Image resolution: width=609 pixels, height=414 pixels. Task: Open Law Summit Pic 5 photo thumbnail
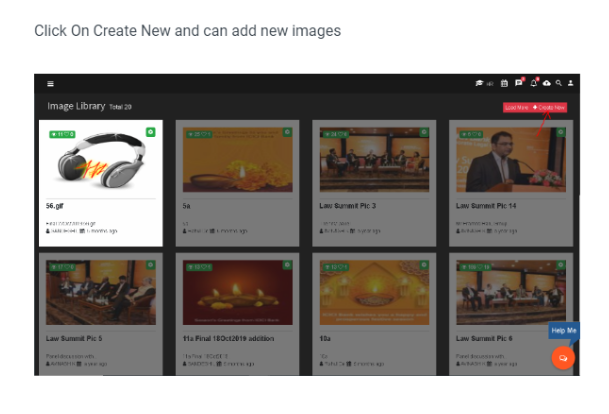pyautogui.click(x=101, y=293)
